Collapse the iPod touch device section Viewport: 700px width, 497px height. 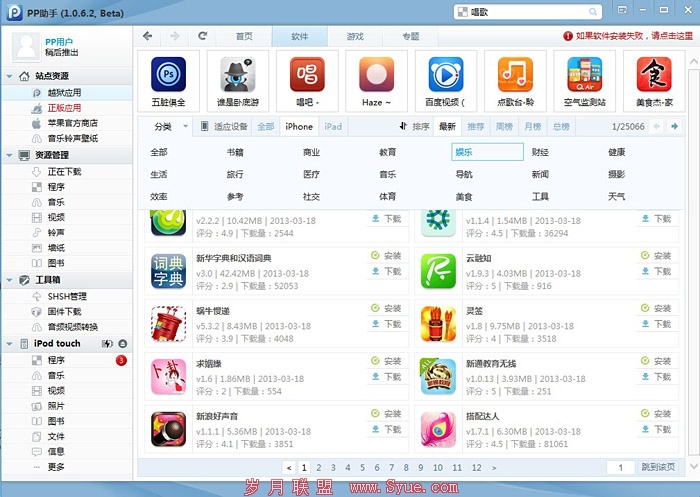coord(9,344)
